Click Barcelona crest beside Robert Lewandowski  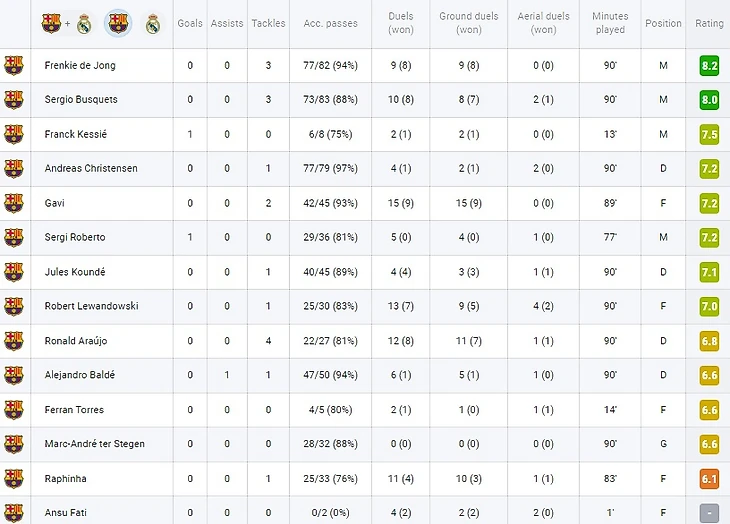[x=13, y=306]
